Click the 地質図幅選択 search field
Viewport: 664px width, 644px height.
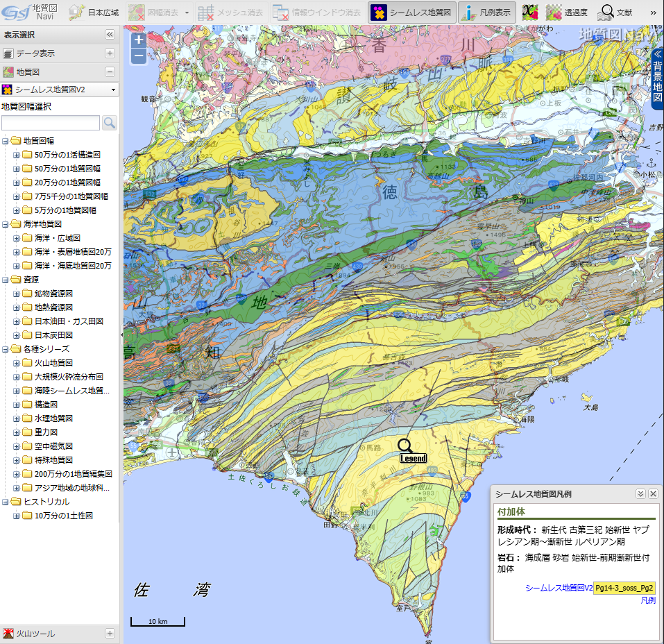(x=51, y=123)
